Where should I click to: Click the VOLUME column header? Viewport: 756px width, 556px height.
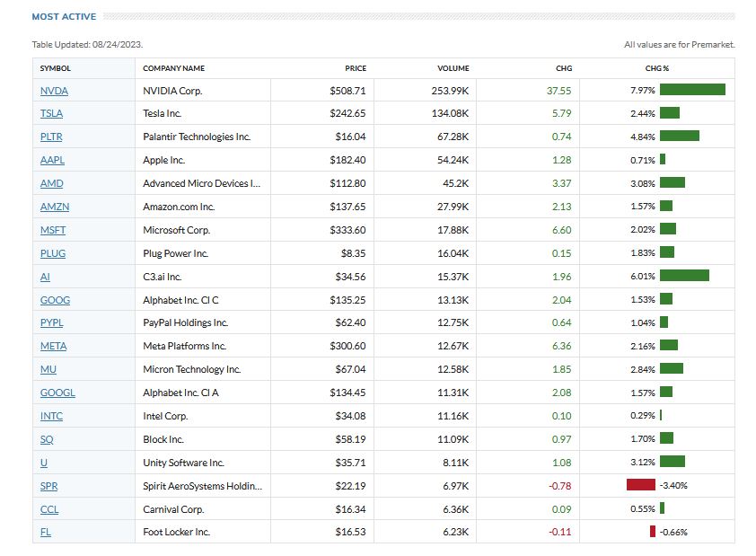coord(454,68)
